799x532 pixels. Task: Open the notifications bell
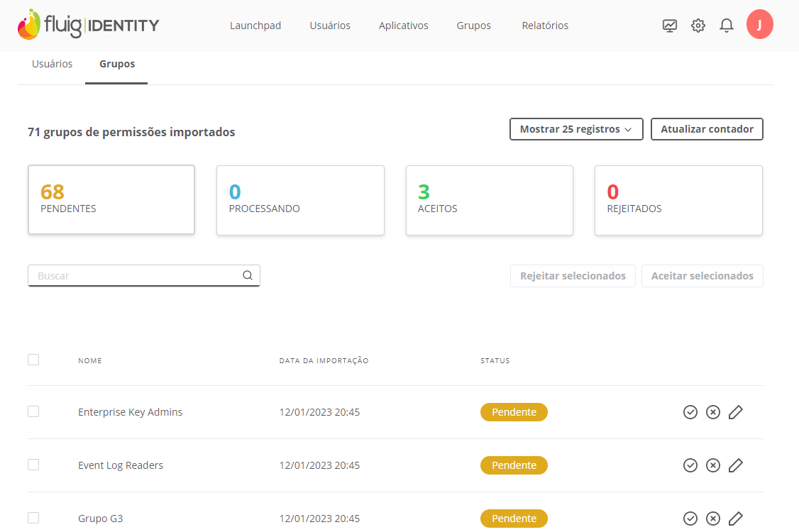[x=726, y=26]
